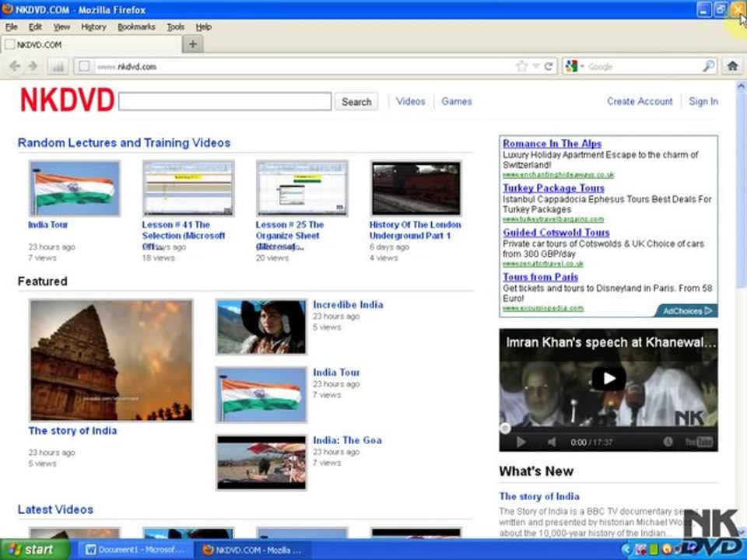Focus the NKDVD site search field

click(x=225, y=101)
